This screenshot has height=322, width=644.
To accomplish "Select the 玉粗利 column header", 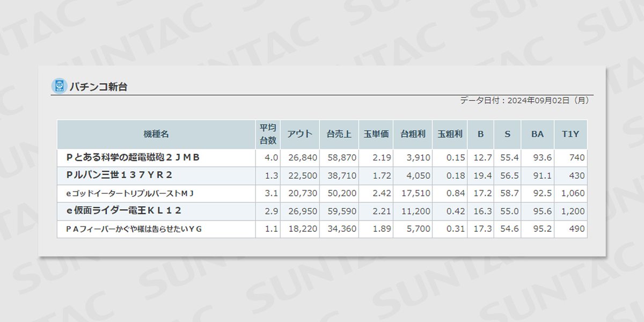I will [x=450, y=134].
